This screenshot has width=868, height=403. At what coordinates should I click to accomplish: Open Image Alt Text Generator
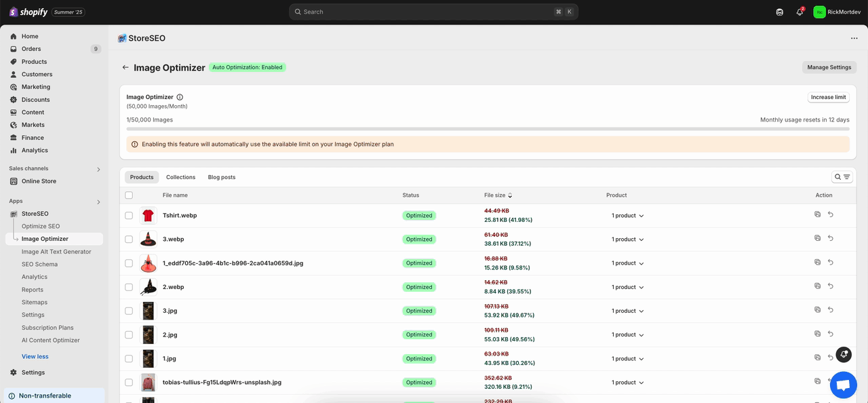click(x=56, y=252)
